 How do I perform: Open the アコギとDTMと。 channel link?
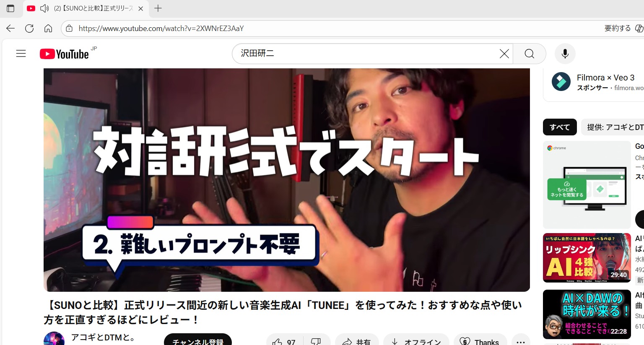pos(103,337)
